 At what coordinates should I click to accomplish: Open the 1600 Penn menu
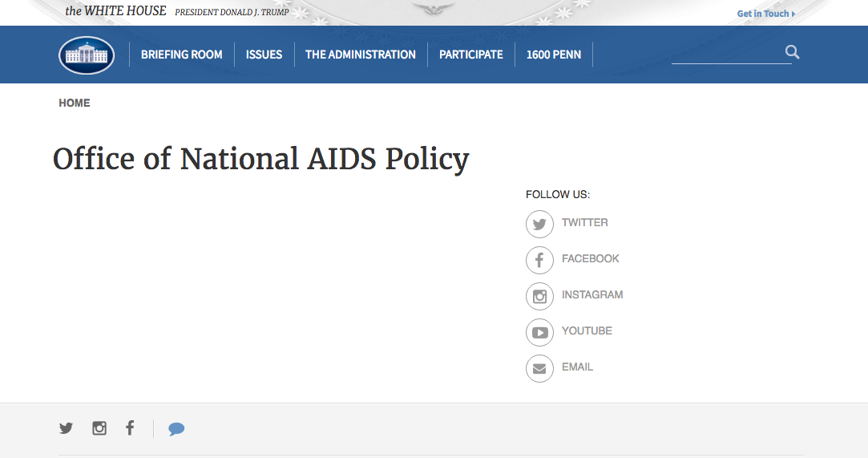(x=554, y=55)
